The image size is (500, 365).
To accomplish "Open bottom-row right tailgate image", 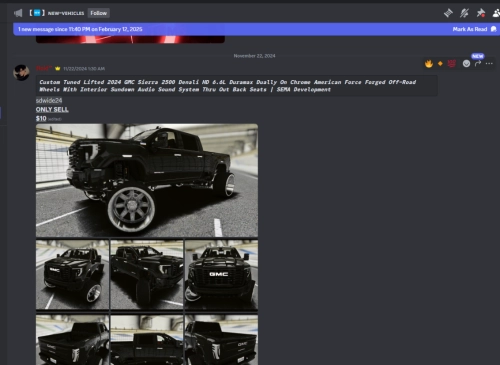I will click(221, 340).
